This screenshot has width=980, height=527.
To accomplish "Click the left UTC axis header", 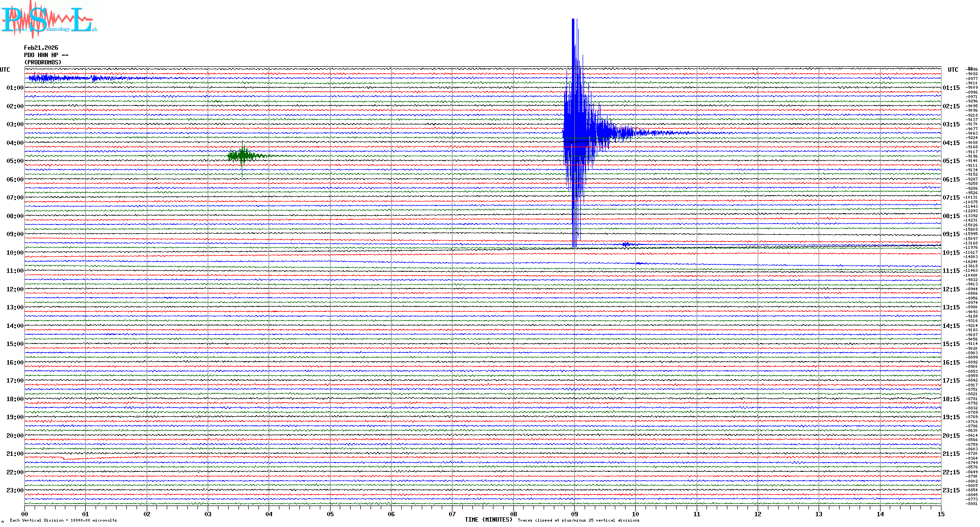I will (x=5, y=70).
